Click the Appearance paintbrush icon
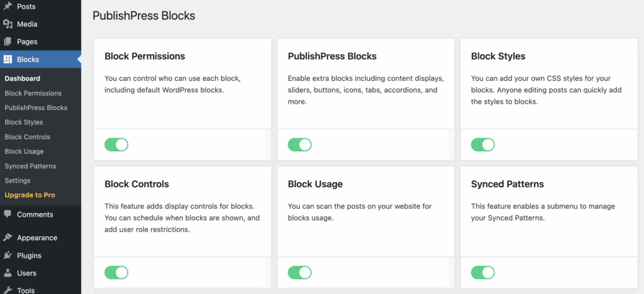Image resolution: width=644 pixels, height=294 pixels. click(8, 238)
